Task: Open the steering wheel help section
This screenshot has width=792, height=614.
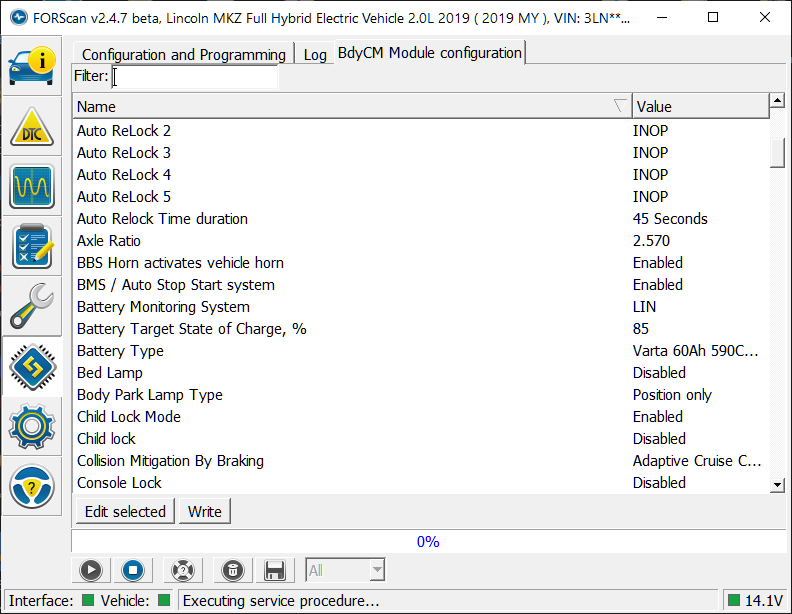Action: pos(32,487)
